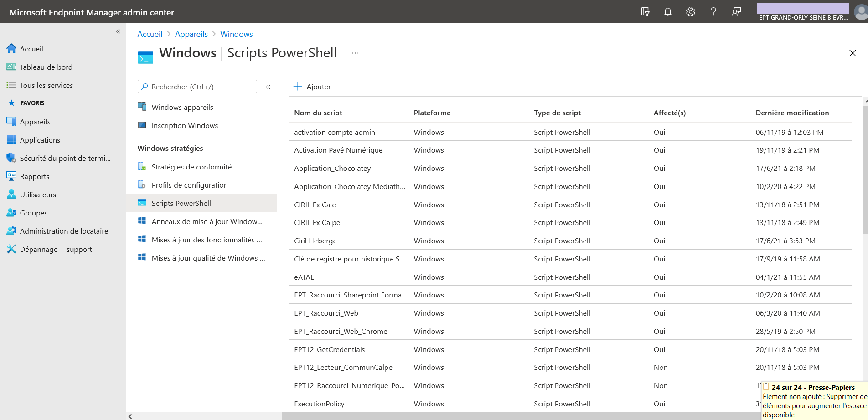Click the horizontal scrollbar left arrow
The height and width of the screenshot is (420, 868).
pyautogui.click(x=131, y=416)
